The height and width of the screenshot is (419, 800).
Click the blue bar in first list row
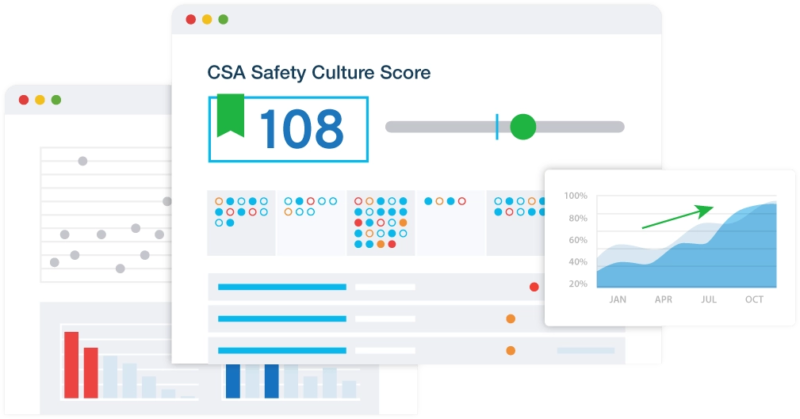pyautogui.click(x=282, y=287)
